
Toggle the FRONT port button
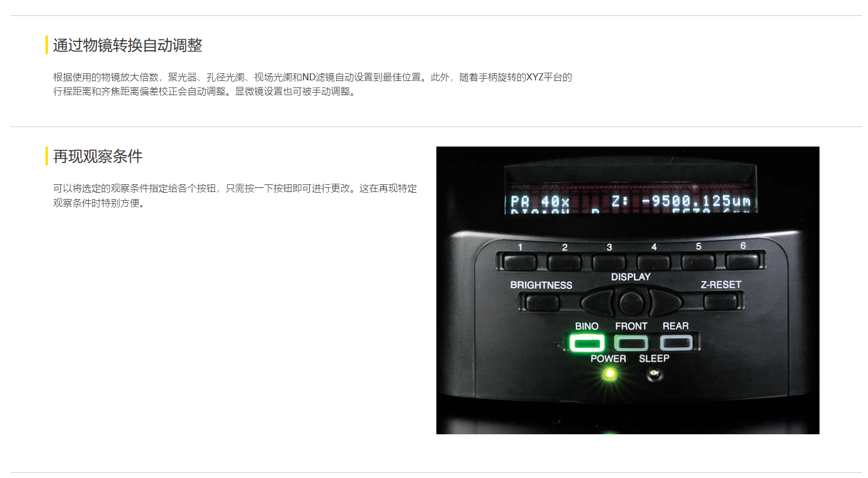(x=631, y=343)
